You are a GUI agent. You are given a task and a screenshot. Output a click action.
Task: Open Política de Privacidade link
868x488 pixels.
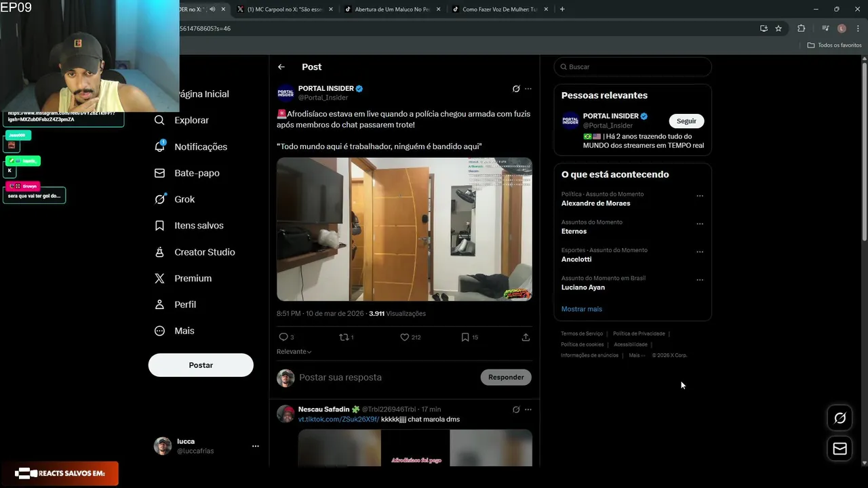coord(639,333)
